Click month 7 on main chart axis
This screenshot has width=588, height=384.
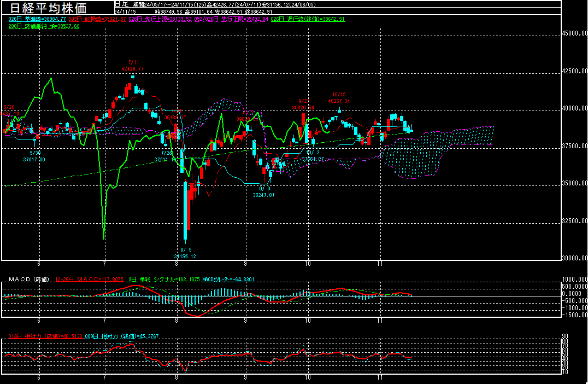pyautogui.click(x=104, y=264)
